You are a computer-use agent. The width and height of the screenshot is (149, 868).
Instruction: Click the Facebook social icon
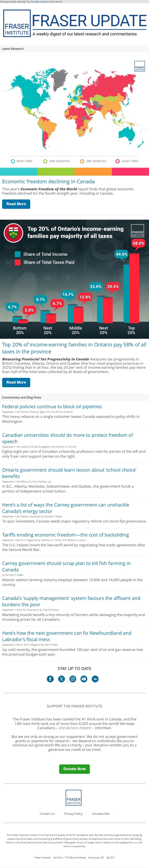coord(50,679)
